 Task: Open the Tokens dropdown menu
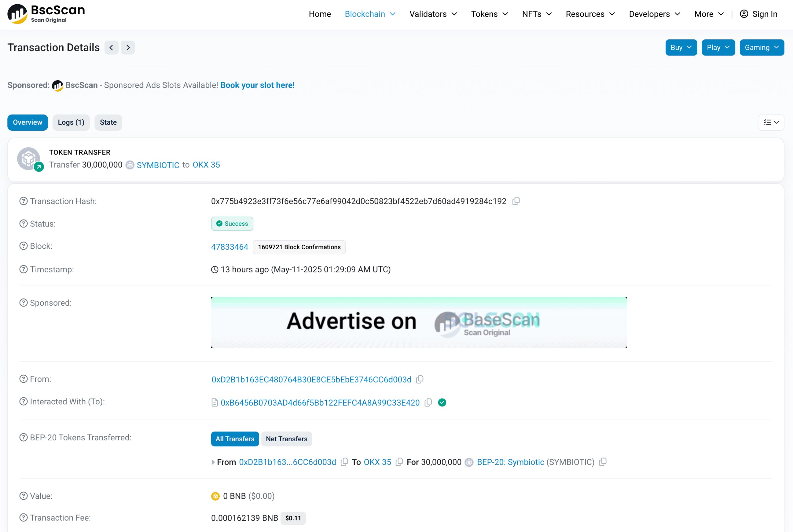(489, 14)
